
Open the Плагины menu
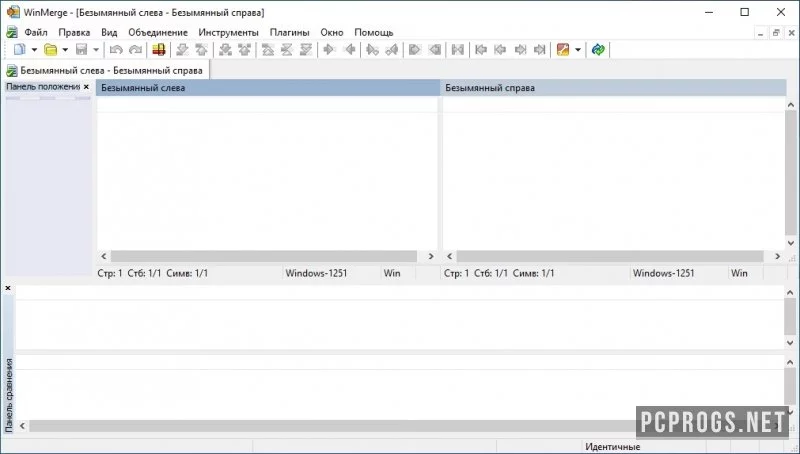point(289,32)
